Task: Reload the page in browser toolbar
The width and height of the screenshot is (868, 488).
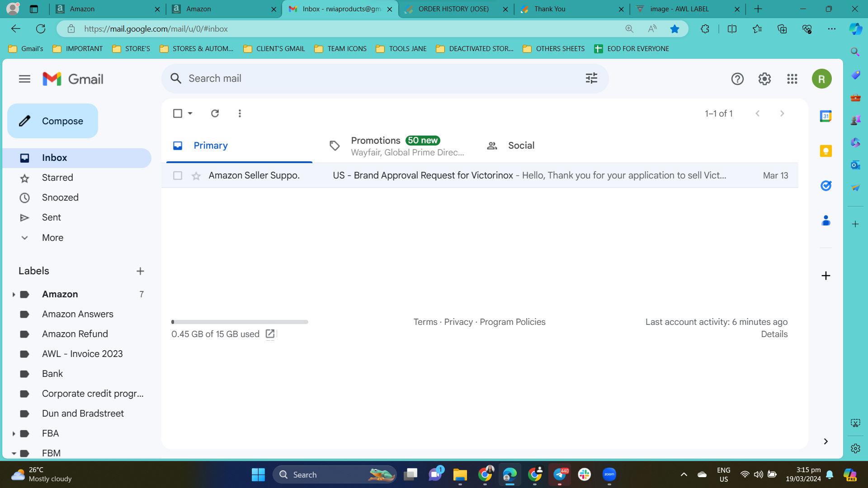Action: pyautogui.click(x=41, y=29)
